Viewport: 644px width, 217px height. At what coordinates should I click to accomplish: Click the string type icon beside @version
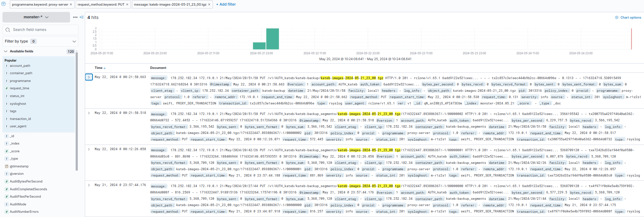click(7, 174)
